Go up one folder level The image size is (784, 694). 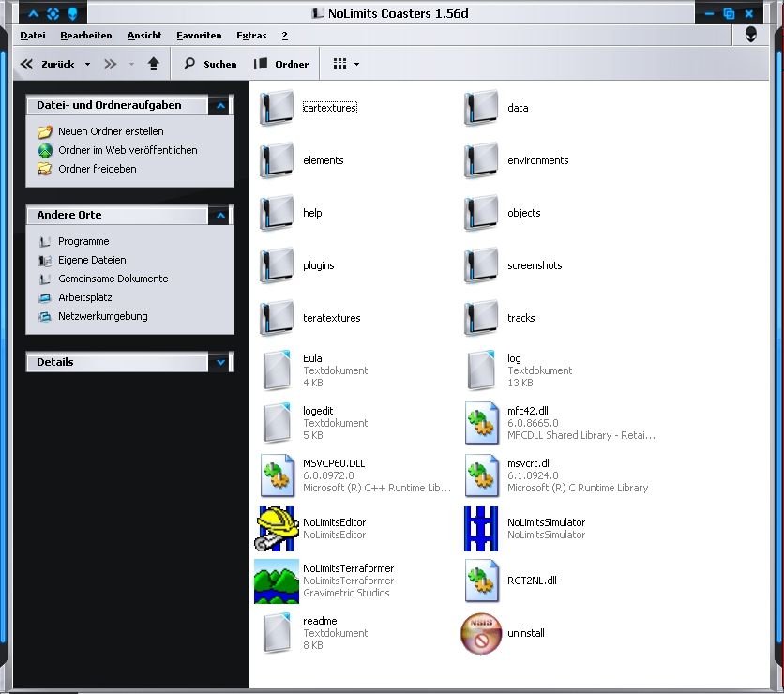pos(154,64)
